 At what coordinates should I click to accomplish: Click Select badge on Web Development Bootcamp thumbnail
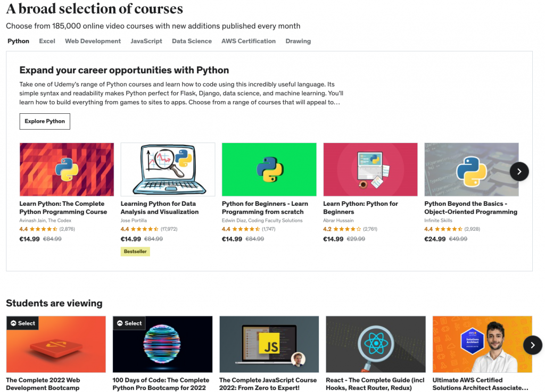pyautogui.click(x=22, y=323)
